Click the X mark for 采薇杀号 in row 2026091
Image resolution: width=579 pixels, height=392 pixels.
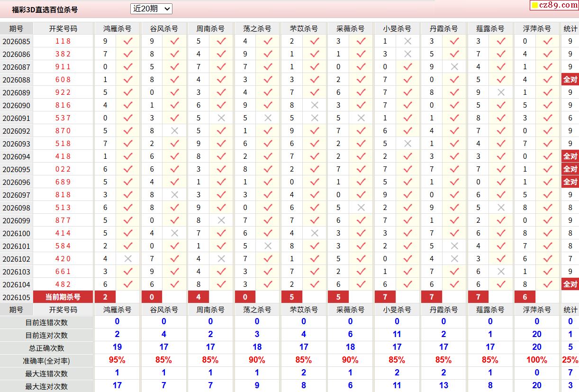pos(361,118)
